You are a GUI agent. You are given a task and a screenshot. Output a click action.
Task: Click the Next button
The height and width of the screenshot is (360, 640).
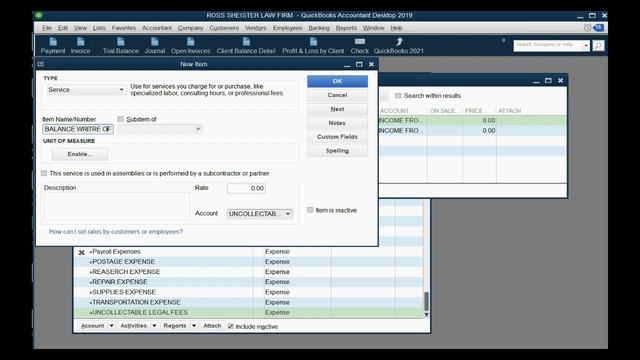(x=337, y=109)
